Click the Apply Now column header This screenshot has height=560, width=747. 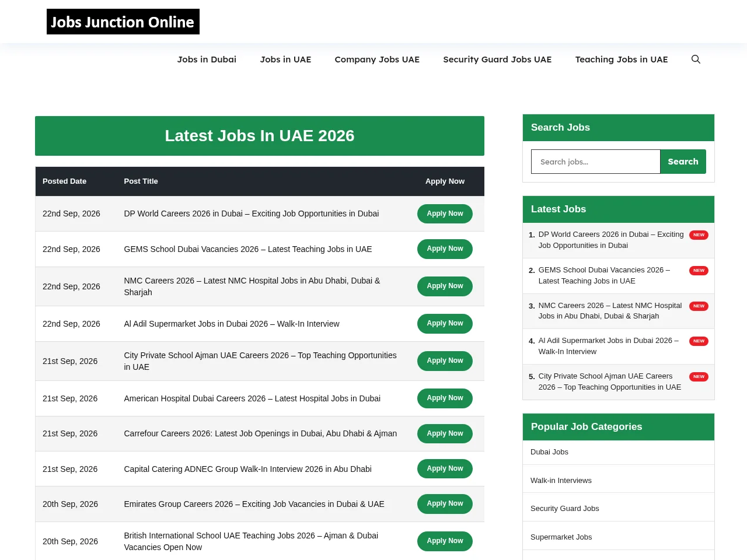[x=445, y=181]
